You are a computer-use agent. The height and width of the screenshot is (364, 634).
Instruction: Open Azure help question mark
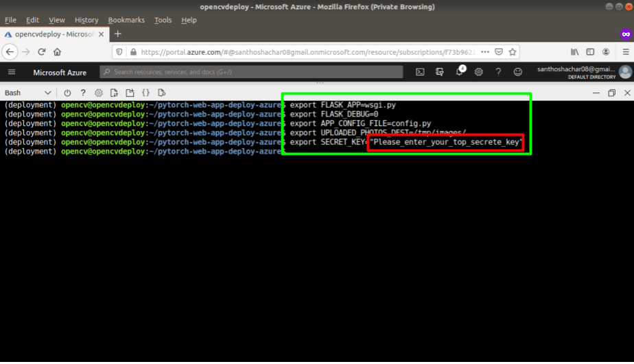498,72
